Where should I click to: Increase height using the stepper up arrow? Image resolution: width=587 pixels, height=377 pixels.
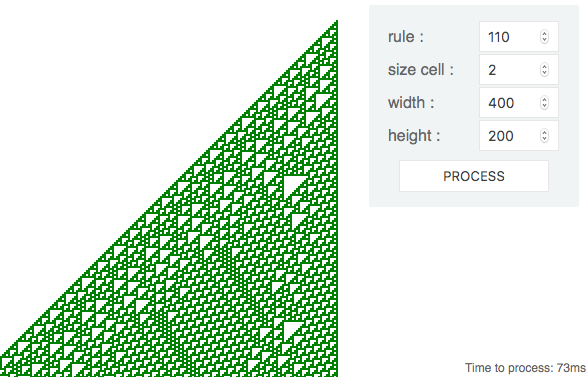tap(544, 133)
